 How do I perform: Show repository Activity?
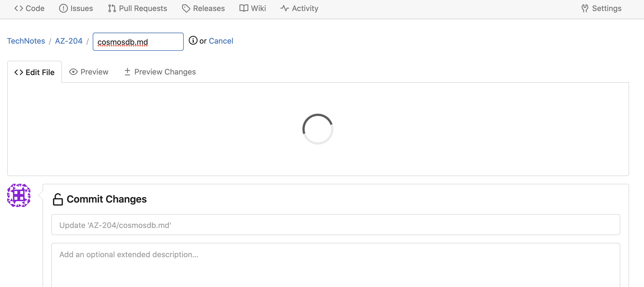click(299, 8)
